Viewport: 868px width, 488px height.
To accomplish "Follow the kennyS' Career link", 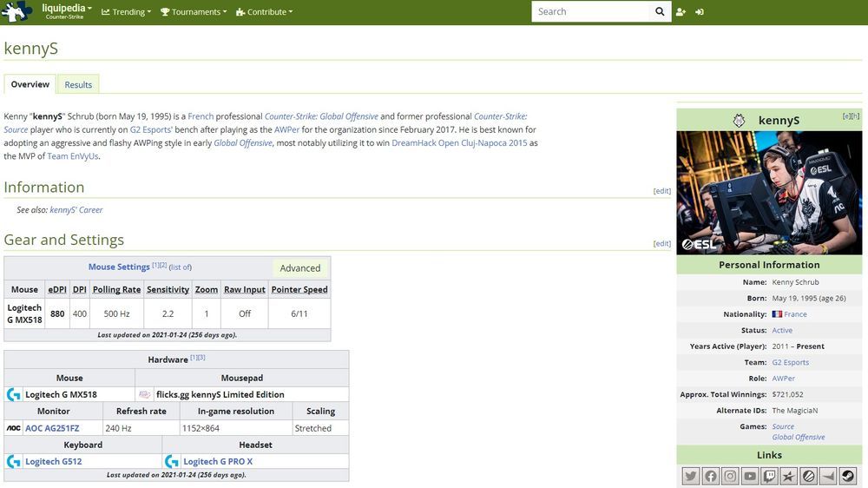I will point(76,209).
